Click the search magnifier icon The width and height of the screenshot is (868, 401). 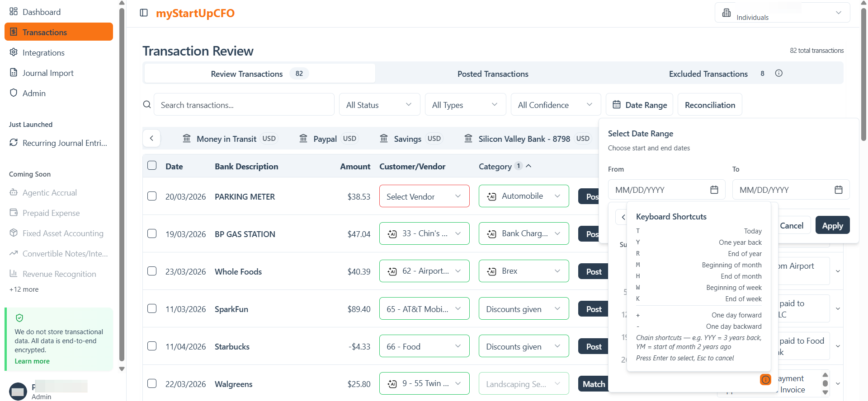(147, 104)
